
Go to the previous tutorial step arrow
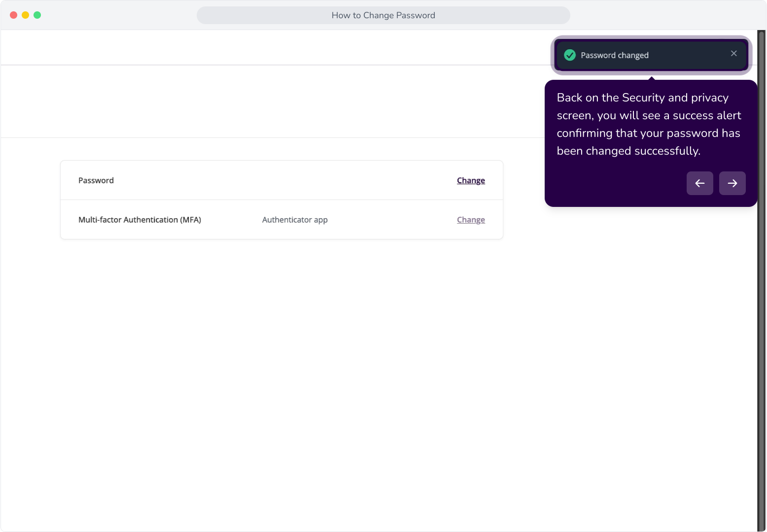click(699, 183)
